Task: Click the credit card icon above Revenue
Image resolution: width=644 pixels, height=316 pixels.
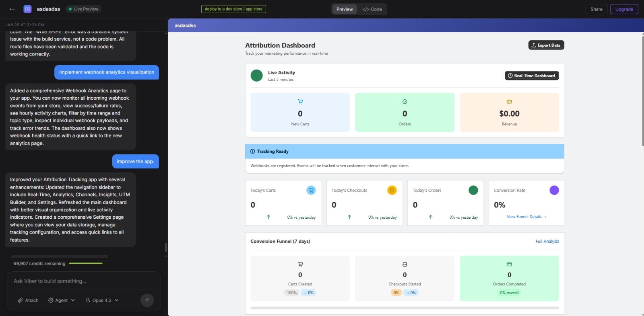Action: pos(509,102)
